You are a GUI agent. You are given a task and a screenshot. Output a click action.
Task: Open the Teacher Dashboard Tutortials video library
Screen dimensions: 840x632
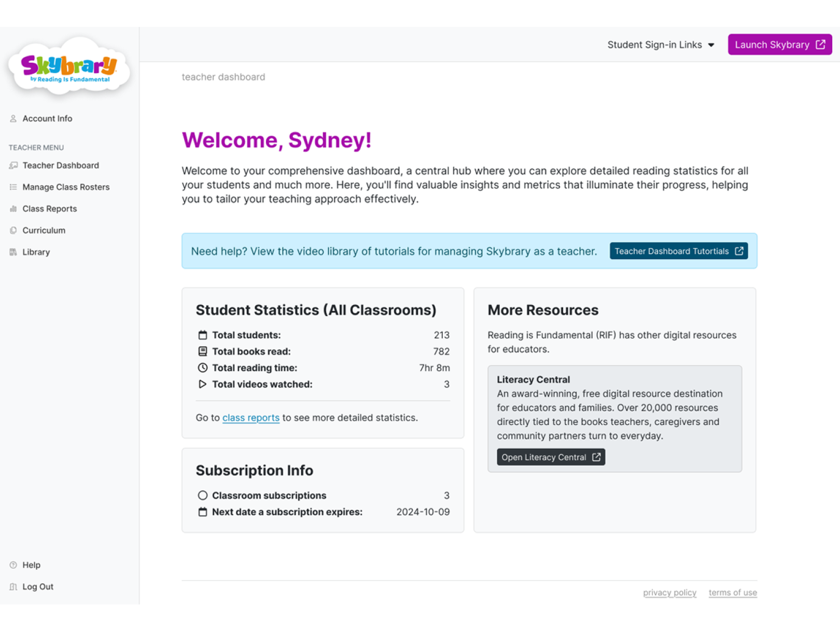tap(678, 251)
